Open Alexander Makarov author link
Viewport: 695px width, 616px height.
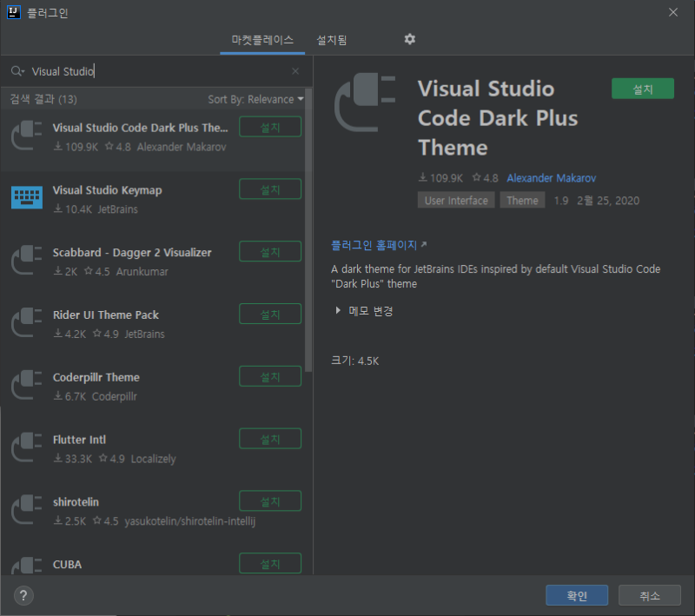coord(552,178)
